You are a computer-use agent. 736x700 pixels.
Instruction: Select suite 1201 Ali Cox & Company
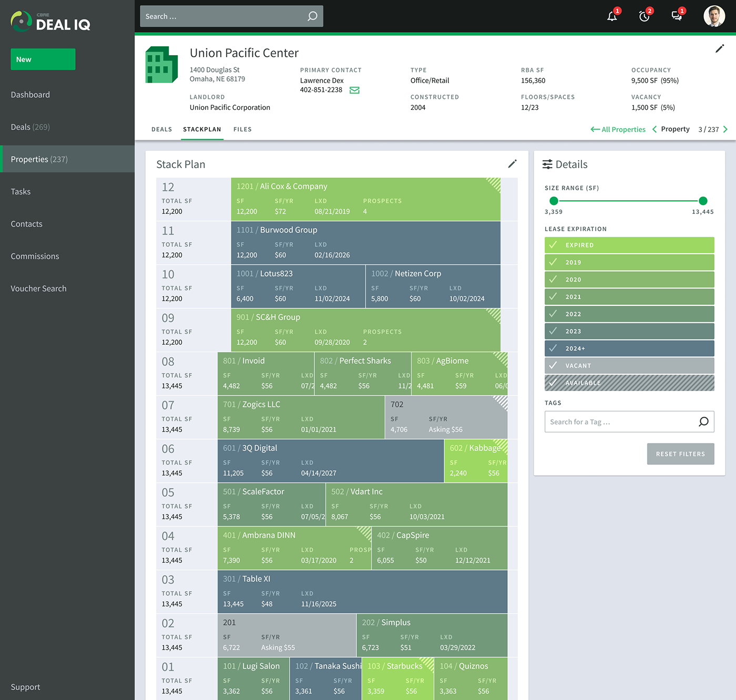[365, 199]
